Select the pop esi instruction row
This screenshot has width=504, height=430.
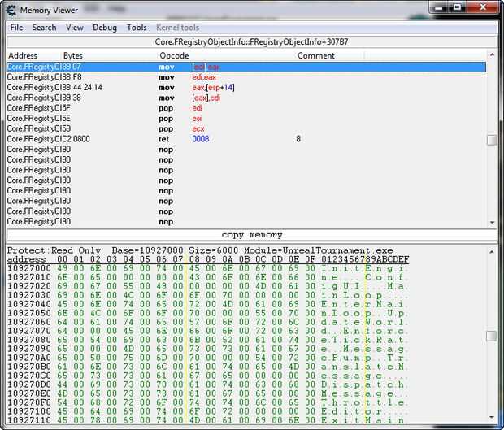click(246, 118)
